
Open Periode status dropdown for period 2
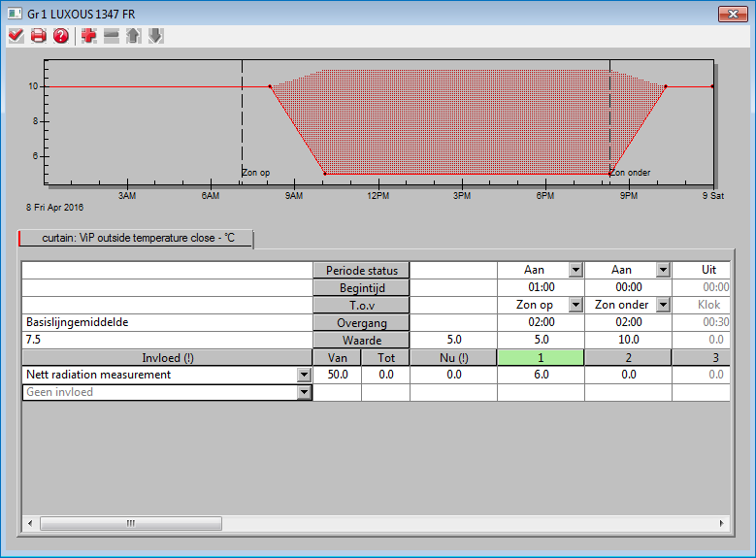tap(663, 270)
